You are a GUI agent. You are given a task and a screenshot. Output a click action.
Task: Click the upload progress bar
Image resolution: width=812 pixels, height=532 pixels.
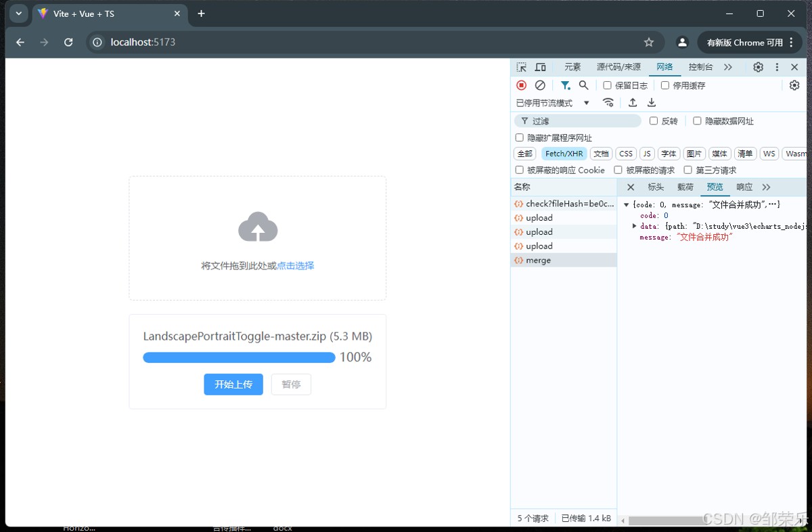click(x=239, y=357)
